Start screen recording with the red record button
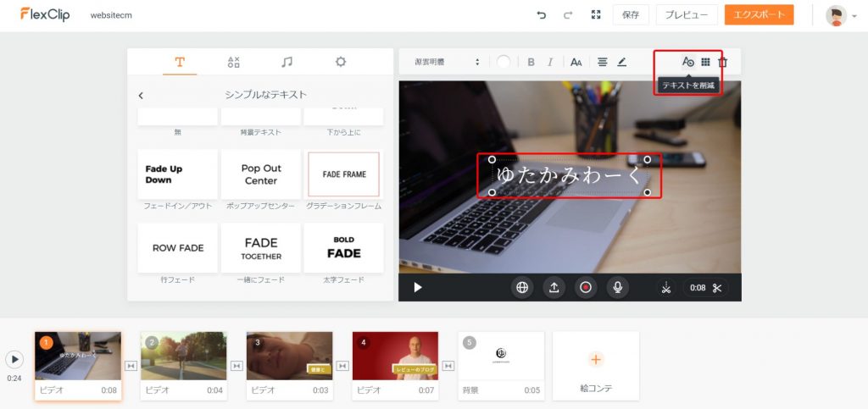Viewport: 868px width, 409px height. coord(585,287)
